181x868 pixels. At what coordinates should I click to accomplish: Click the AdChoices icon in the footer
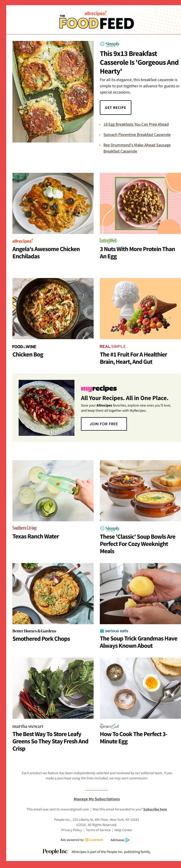point(127,840)
